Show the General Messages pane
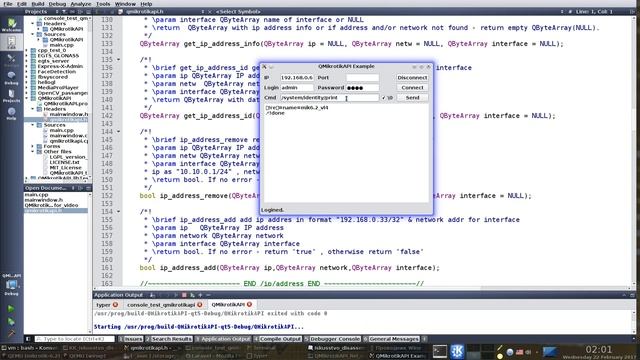640x360 pixels. point(391,339)
